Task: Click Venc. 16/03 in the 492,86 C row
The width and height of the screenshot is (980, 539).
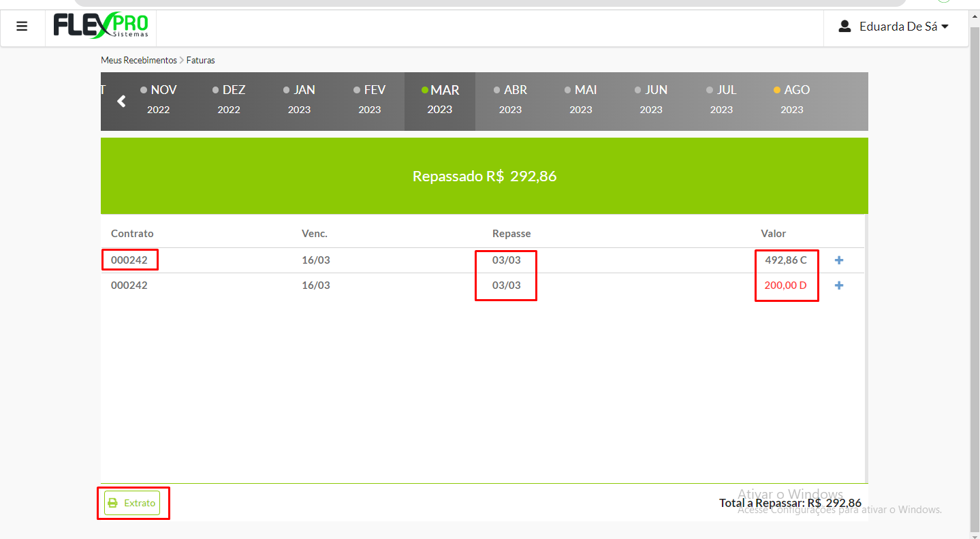Action: point(316,260)
